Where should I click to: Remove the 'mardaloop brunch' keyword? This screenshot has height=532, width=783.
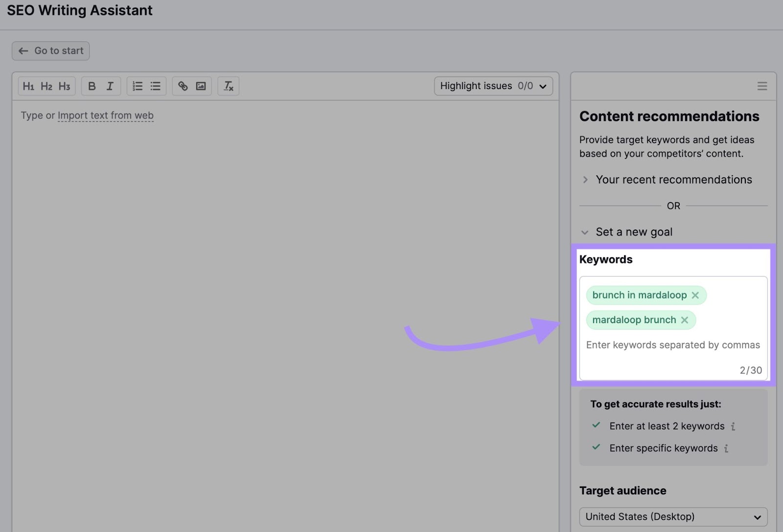click(x=685, y=320)
